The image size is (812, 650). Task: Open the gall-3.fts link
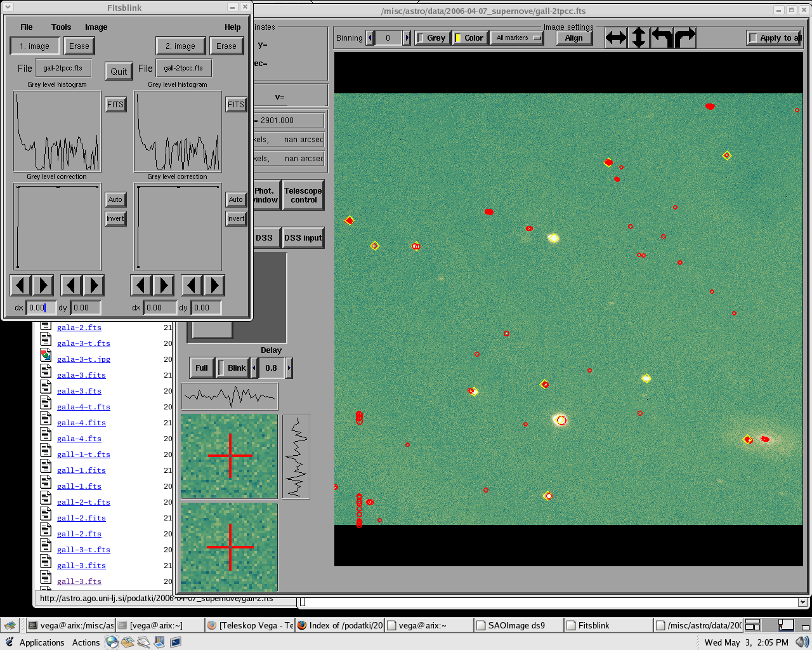coord(79,581)
